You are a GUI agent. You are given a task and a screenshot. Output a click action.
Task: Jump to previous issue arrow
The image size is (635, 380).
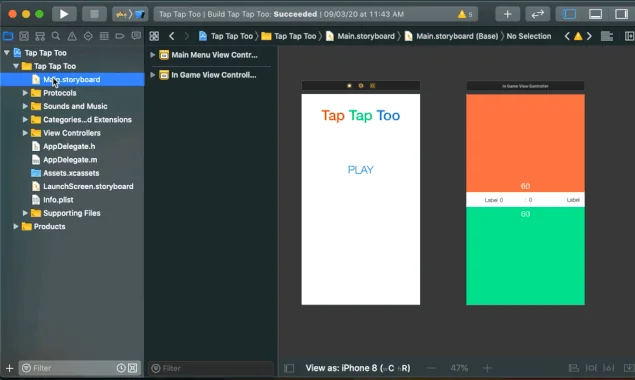point(567,36)
